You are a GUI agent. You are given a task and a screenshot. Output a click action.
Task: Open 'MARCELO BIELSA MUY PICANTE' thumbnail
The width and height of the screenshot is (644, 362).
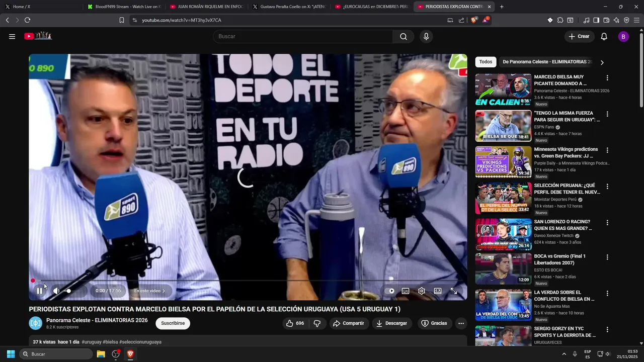click(x=503, y=89)
